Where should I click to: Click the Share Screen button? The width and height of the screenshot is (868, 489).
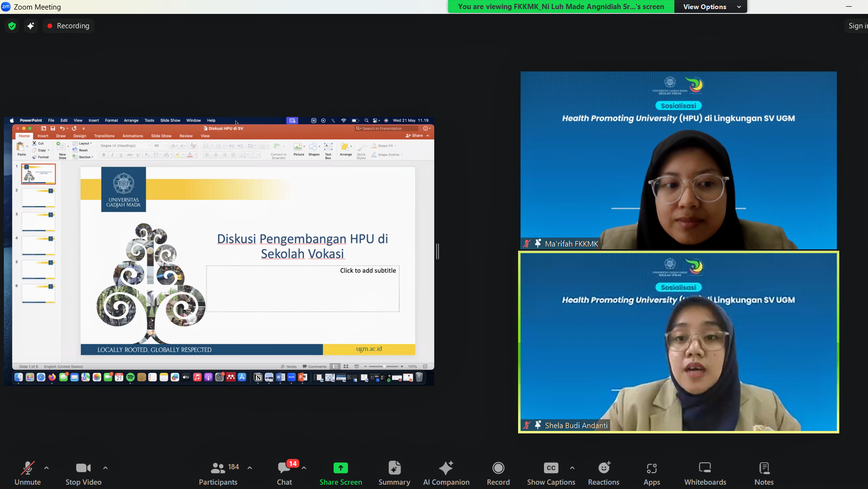[x=340, y=472]
